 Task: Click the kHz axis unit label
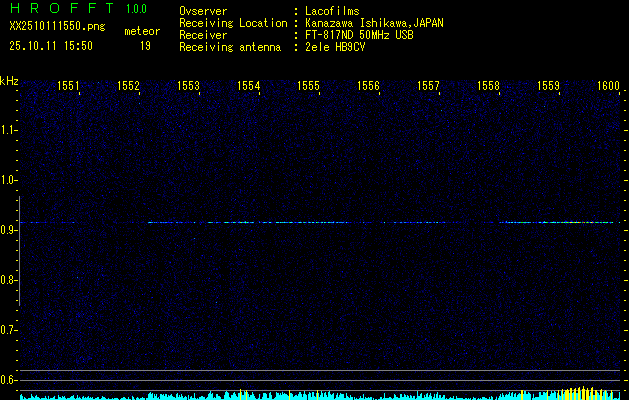tap(9, 80)
